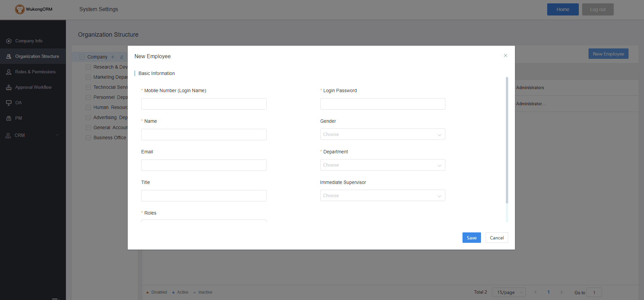The height and width of the screenshot is (300, 644).
Task: Click into the Name input field
Action: [204, 135]
